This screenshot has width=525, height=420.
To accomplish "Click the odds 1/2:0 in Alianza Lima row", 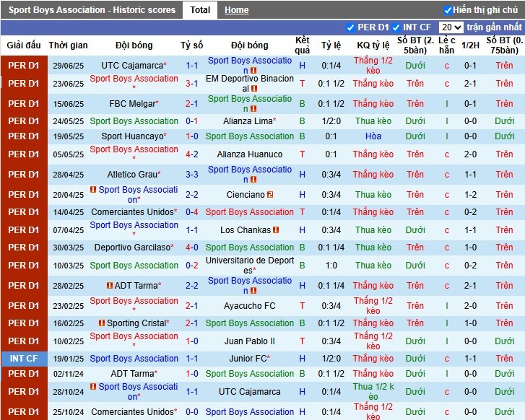I will pos(331,121).
